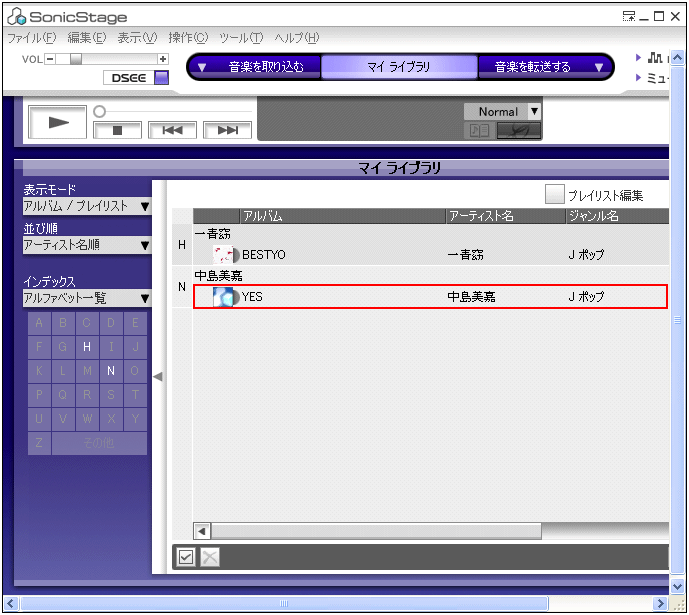This screenshot has height=615, width=689.
Task: Click the visualizer toggle icon
Action: click(519, 130)
